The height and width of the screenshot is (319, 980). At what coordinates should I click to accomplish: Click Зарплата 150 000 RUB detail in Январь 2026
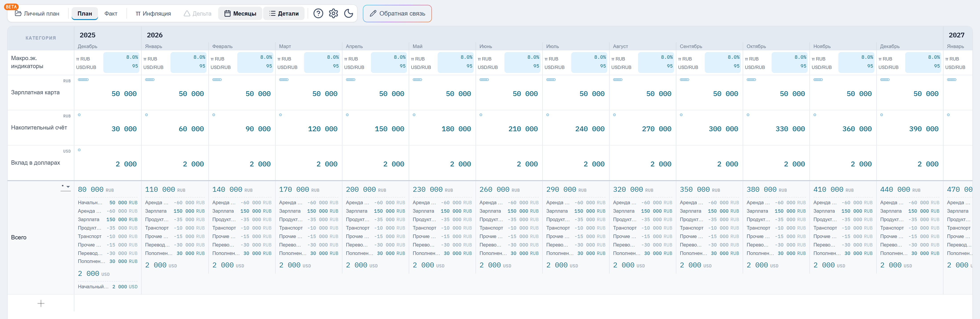(x=175, y=211)
